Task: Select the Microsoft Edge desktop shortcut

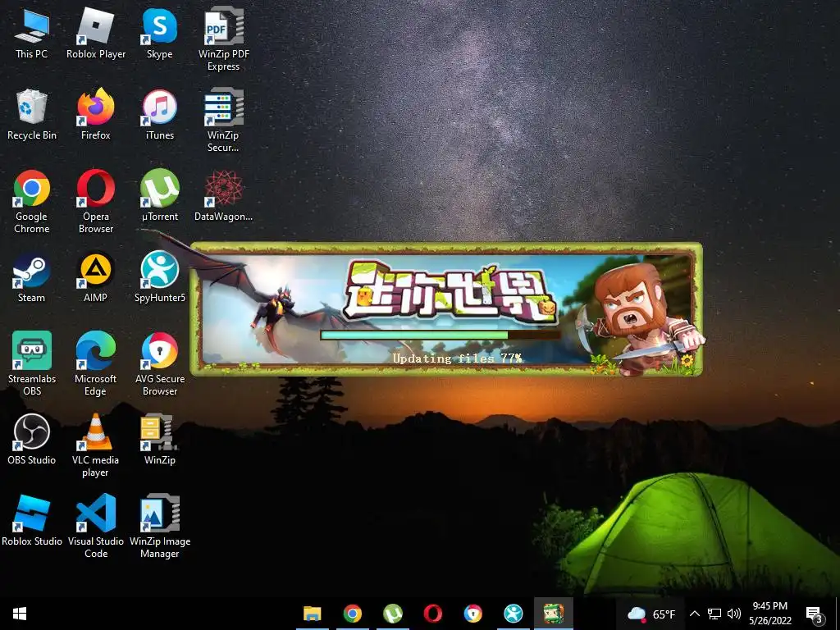Action: coord(96,364)
